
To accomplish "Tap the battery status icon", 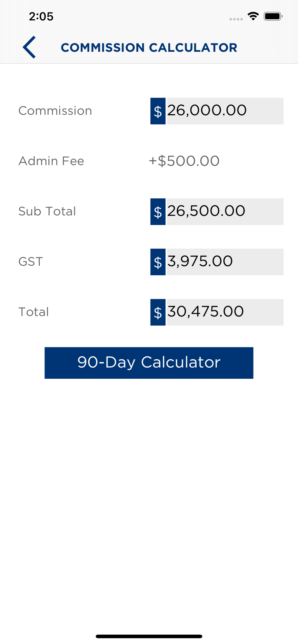I will [x=273, y=16].
